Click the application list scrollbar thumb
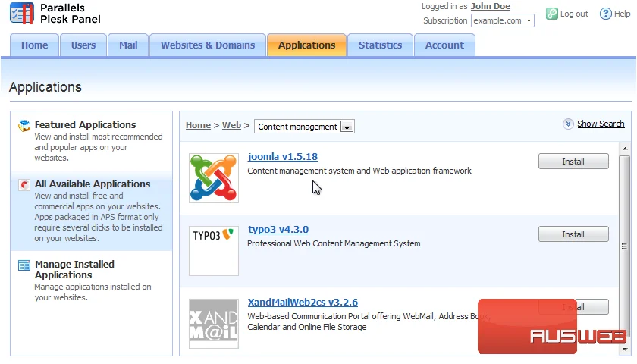Viewport: 637px width, 364px height. [x=624, y=246]
